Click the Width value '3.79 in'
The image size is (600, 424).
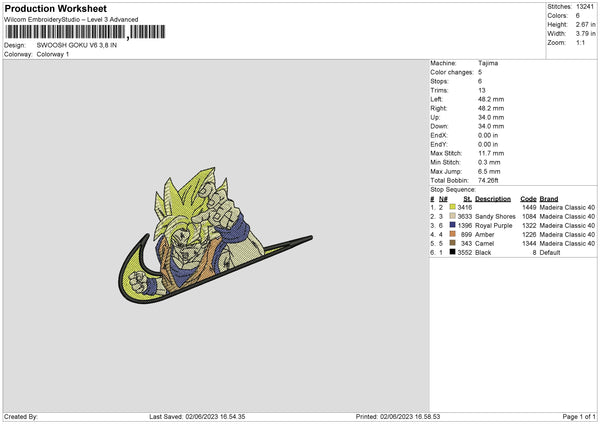coord(585,34)
